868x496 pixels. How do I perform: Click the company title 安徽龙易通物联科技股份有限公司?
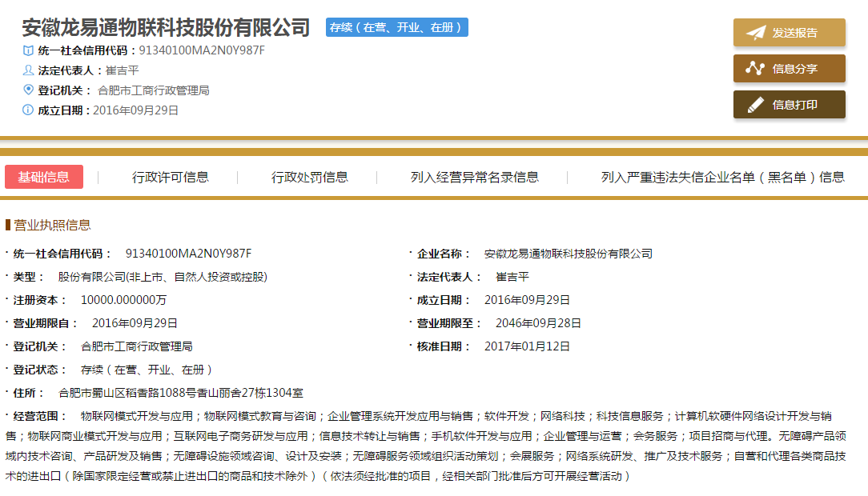[x=166, y=28]
